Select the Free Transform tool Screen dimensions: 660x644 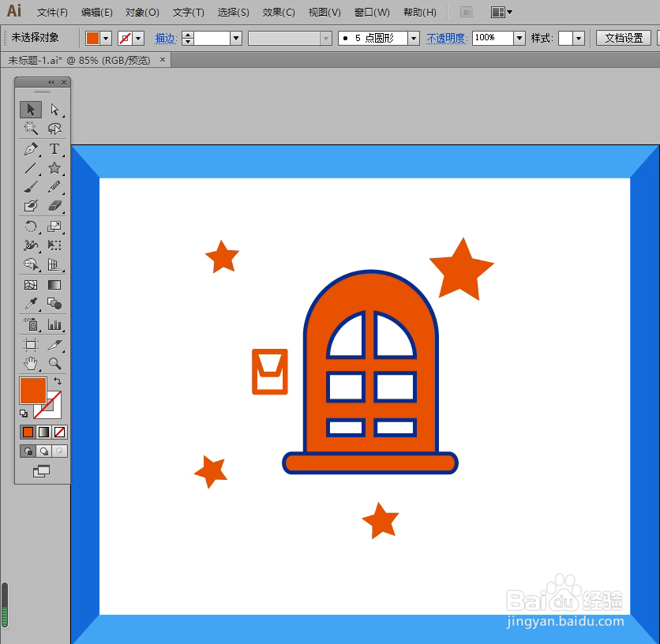click(54, 245)
